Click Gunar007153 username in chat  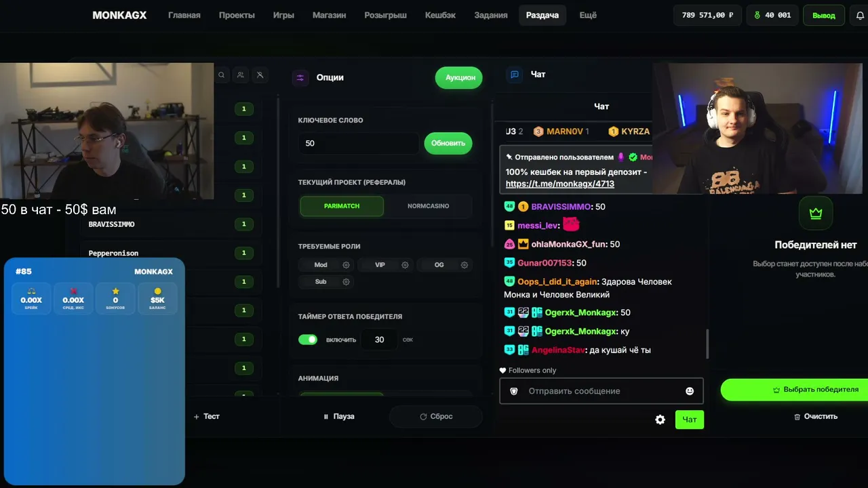click(545, 263)
